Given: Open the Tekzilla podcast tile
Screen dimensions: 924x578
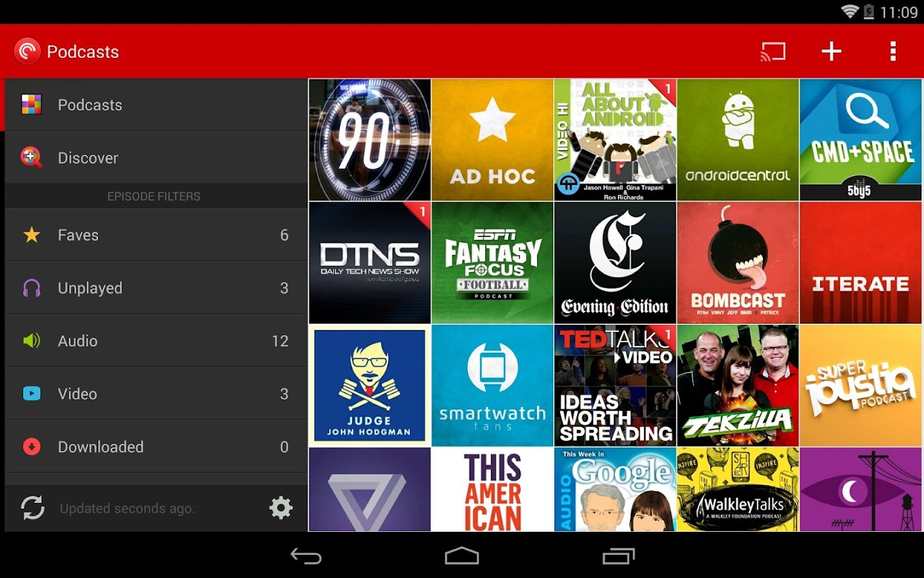Looking at the screenshot, I should tap(738, 385).
